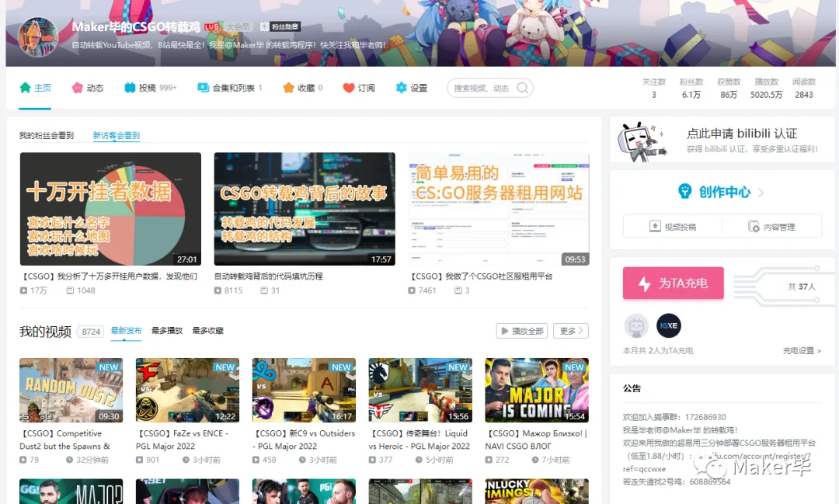Open the Random Dust2 video thumbnail

tap(71, 391)
